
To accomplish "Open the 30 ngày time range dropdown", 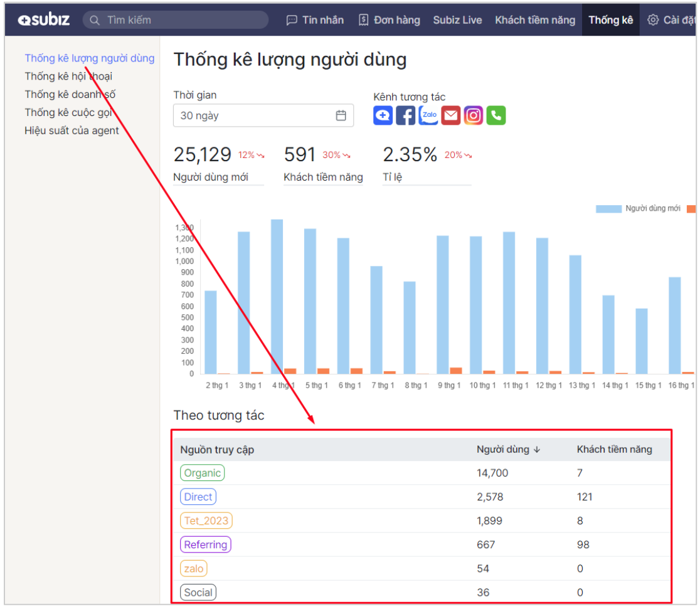I will (257, 115).
